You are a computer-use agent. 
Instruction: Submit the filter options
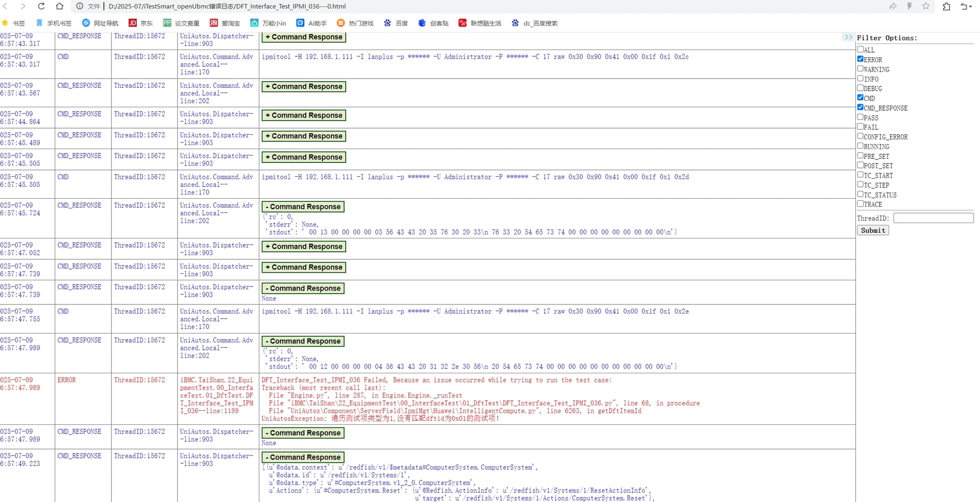(873, 230)
